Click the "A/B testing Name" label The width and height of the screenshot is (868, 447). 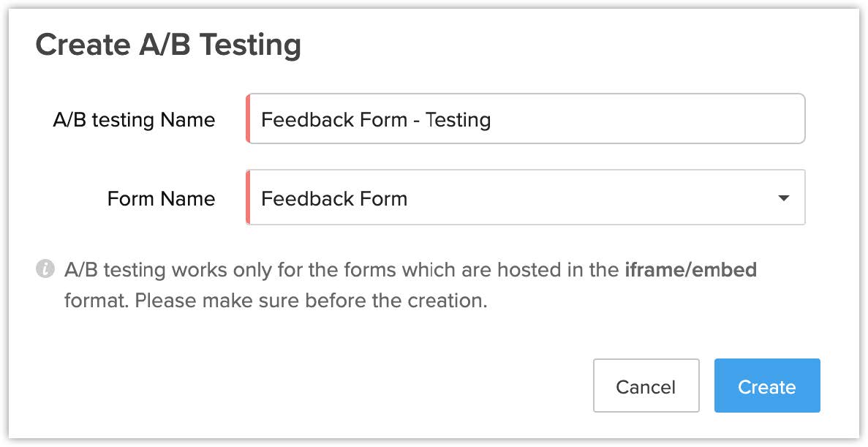[x=134, y=119]
